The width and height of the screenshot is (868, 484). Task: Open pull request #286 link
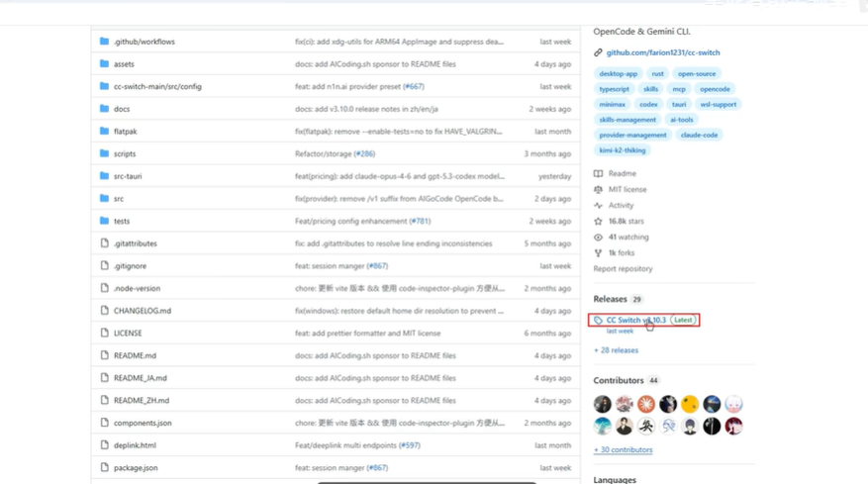pos(364,153)
